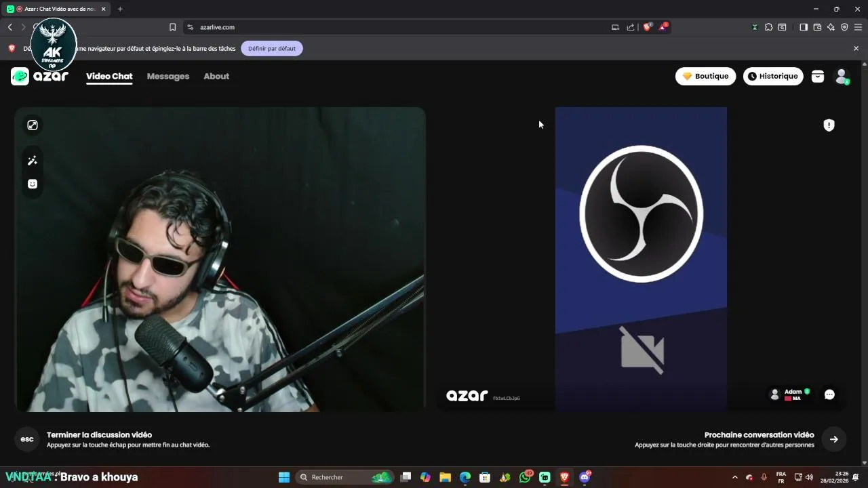Open the Leo AI sparkle icon
The height and width of the screenshot is (488, 868).
click(x=831, y=27)
